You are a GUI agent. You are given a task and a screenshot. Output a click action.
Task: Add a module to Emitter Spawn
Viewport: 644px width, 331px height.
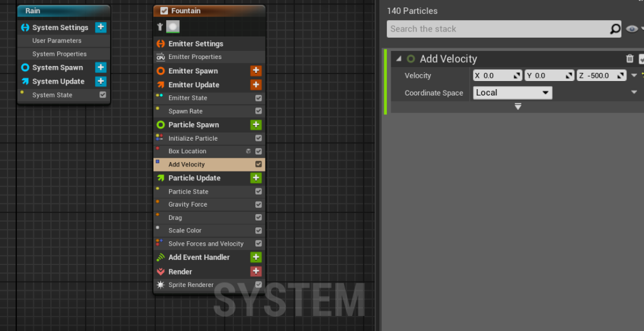click(256, 71)
